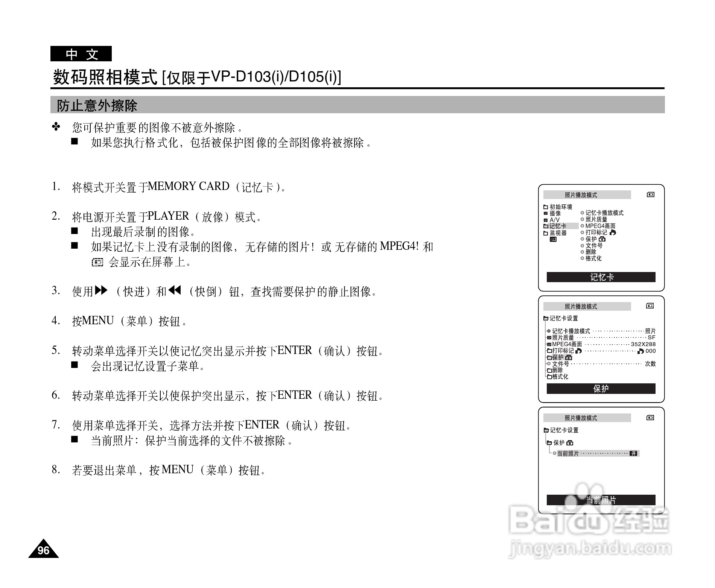Screen dimensions: 715x588
Task: Click the 352X288 resolution value
Action: (643, 344)
